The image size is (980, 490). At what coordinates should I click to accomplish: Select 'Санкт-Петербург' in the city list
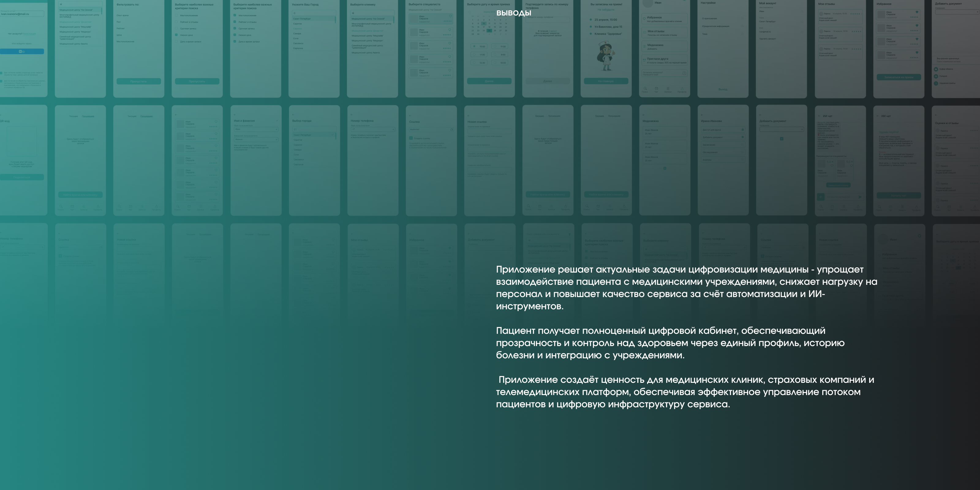(x=302, y=19)
